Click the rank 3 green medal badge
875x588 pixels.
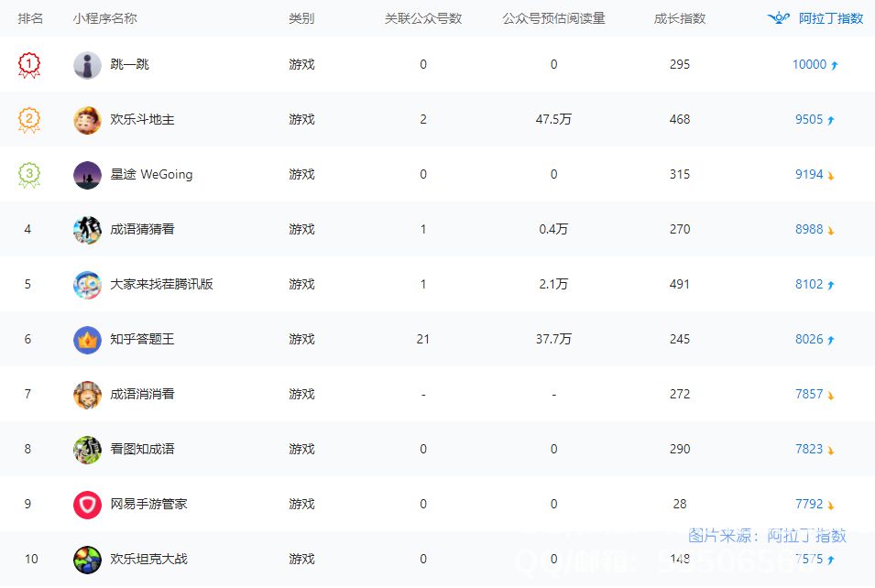(x=29, y=175)
